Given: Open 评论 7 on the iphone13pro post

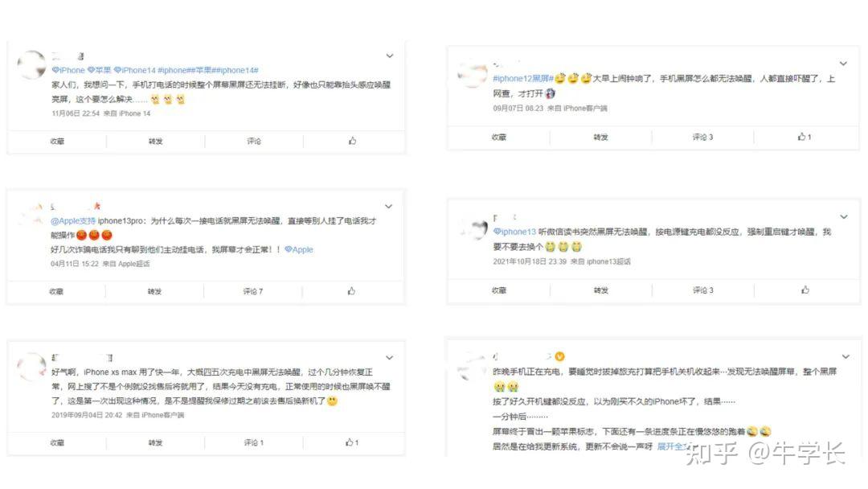Looking at the screenshot, I should tap(253, 291).
